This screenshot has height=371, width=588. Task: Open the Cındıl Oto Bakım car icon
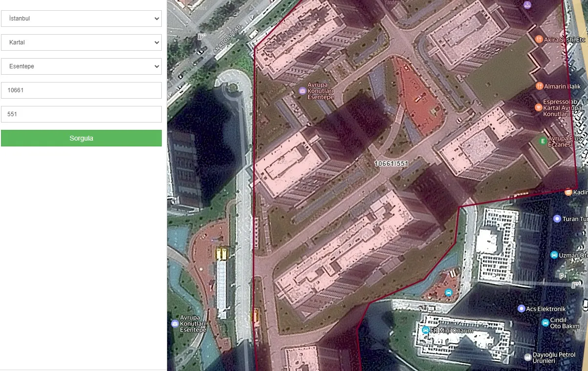click(545, 323)
